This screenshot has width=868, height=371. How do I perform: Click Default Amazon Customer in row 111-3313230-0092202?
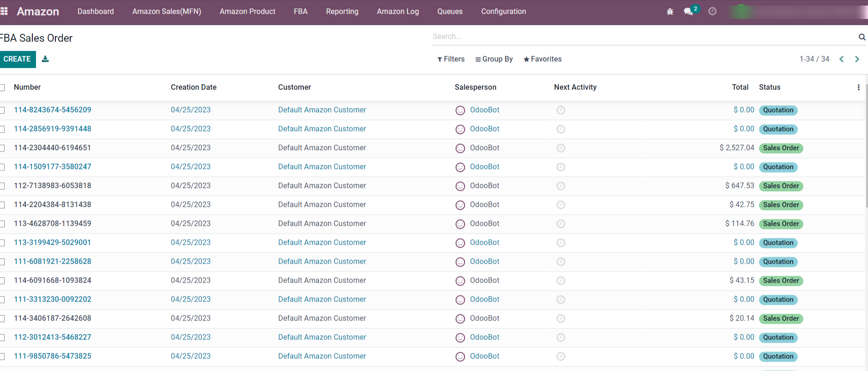(x=322, y=299)
